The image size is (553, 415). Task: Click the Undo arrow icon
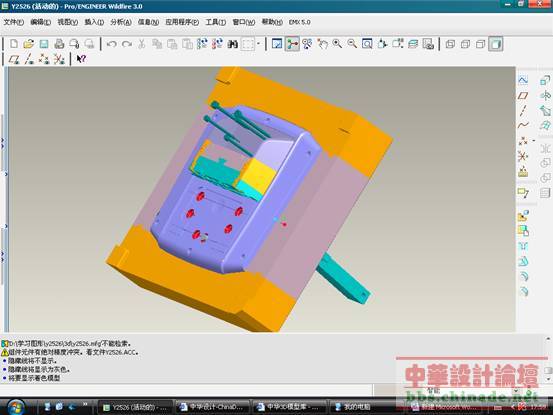(111, 44)
